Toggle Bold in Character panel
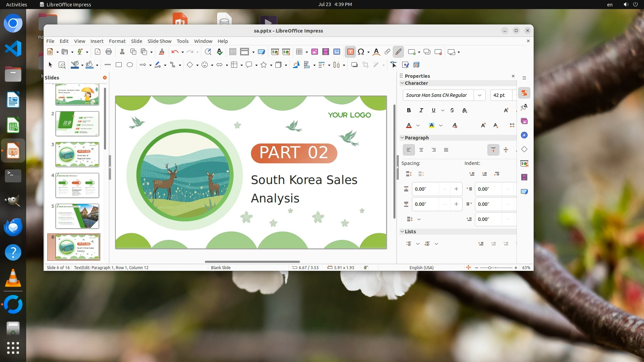This screenshot has width=644, height=362. tap(409, 110)
